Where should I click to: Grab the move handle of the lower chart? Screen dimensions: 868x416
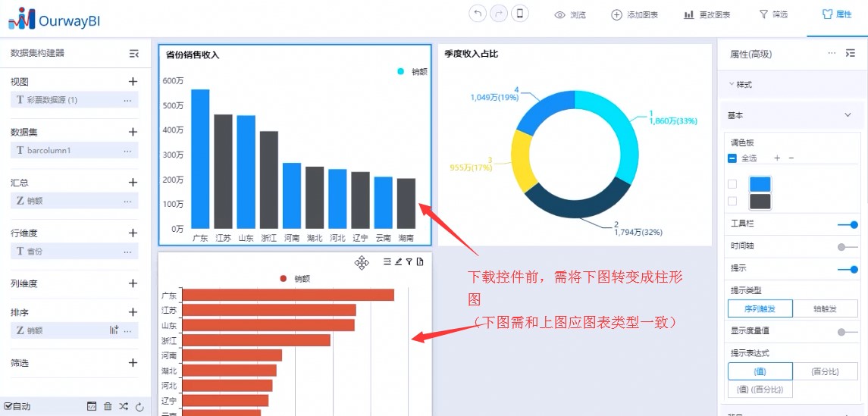click(362, 263)
